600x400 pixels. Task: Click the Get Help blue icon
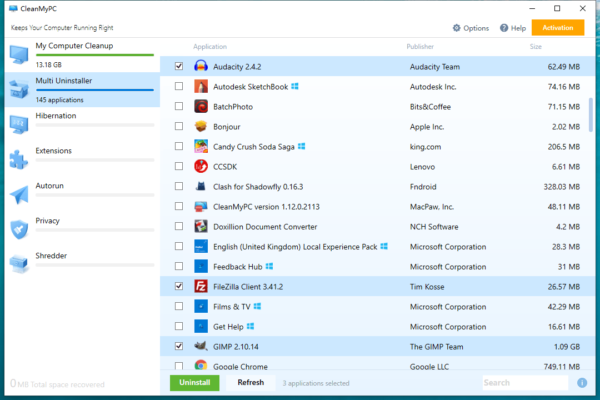click(x=201, y=327)
